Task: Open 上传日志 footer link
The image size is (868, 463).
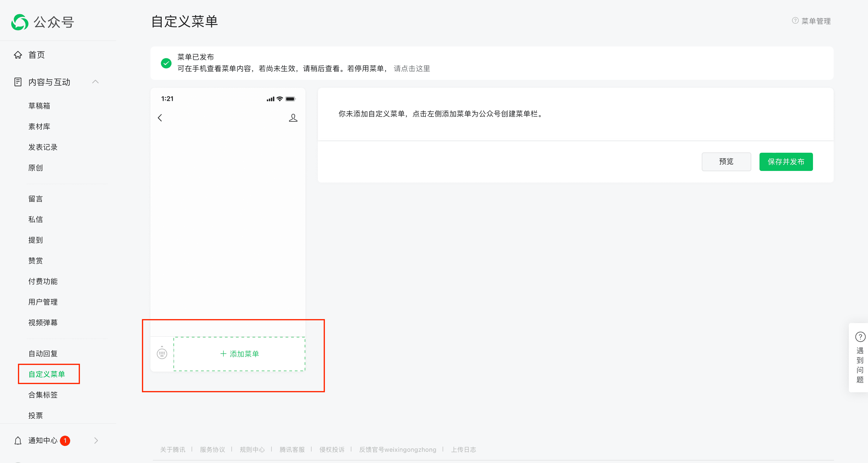Action: click(x=463, y=450)
